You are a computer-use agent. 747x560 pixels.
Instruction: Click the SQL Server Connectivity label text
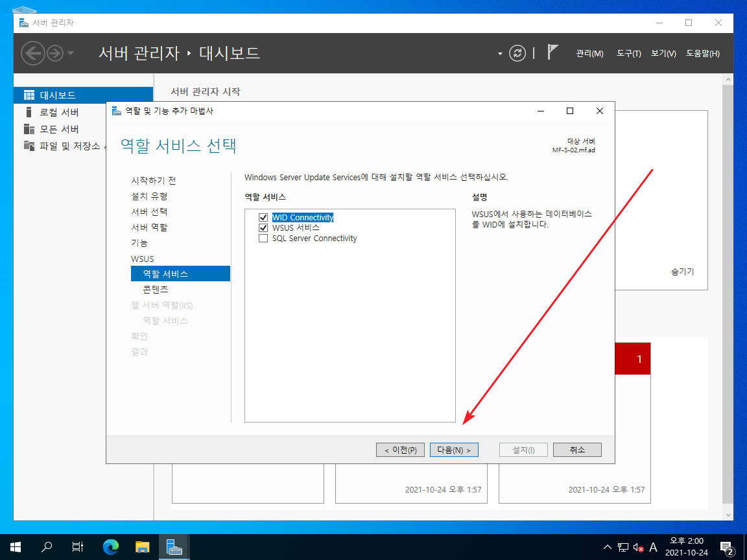[x=314, y=238]
